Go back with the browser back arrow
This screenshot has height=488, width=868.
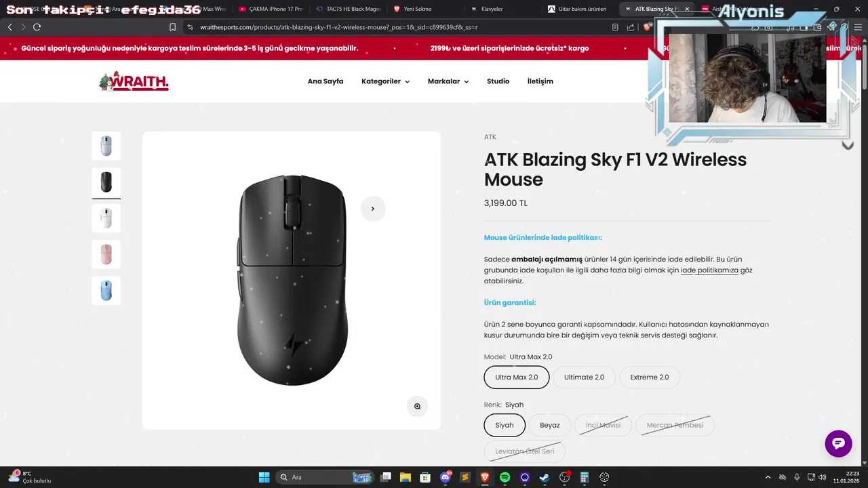pos(10,27)
